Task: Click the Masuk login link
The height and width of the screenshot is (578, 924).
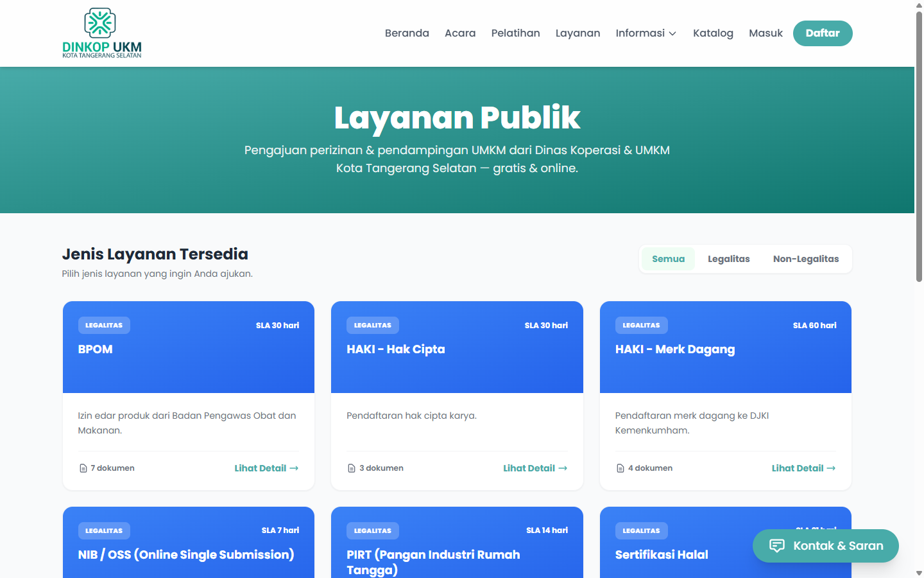Action: point(766,33)
